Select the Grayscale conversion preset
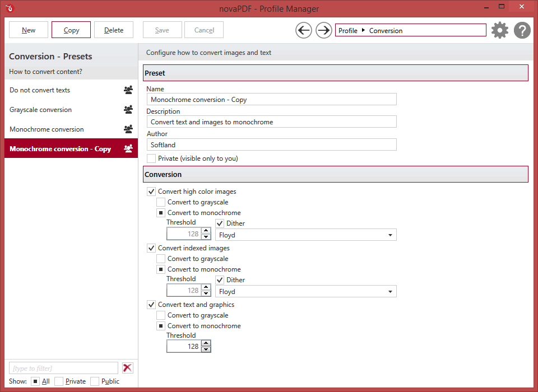 click(x=71, y=109)
